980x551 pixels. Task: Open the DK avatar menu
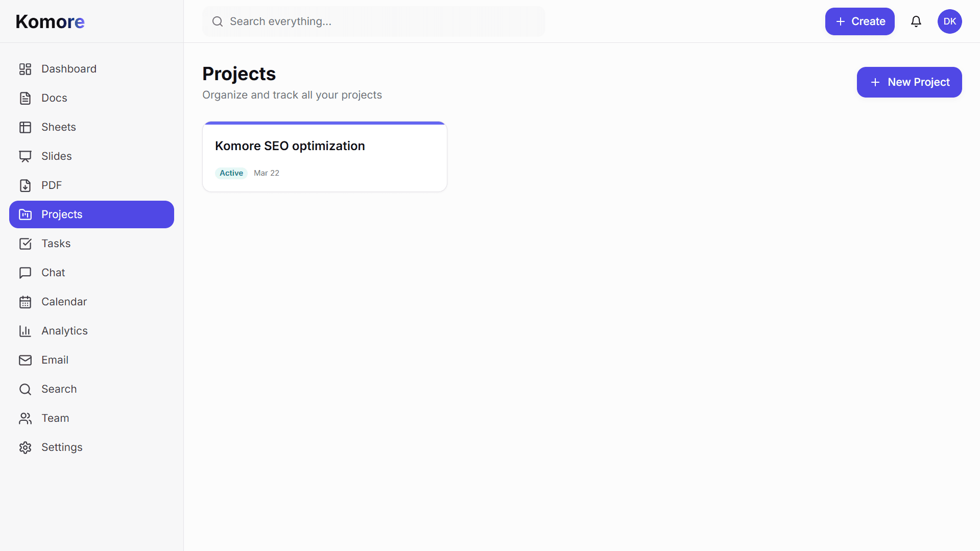[x=950, y=21]
